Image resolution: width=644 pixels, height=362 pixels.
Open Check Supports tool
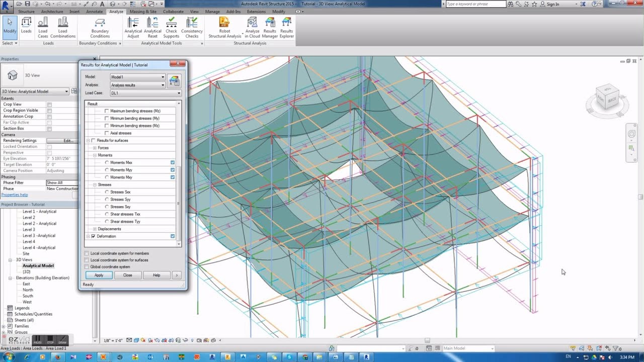pyautogui.click(x=171, y=25)
